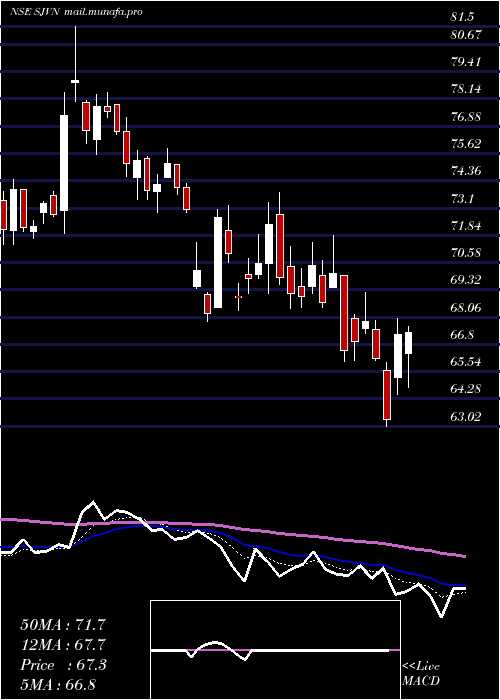The height and width of the screenshot is (700, 500).
Task: Select the 76.88 price axis label
Action: [466, 117]
